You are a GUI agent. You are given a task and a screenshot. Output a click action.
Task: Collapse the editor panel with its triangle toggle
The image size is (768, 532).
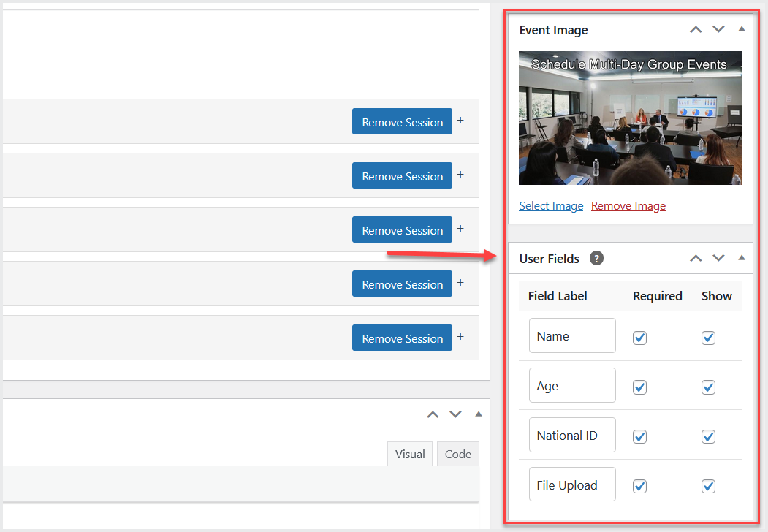click(479, 414)
